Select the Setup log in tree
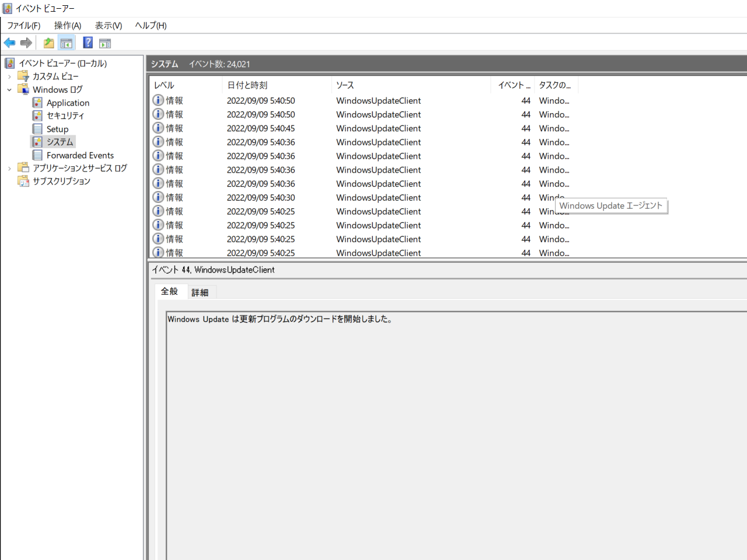 [x=57, y=129]
